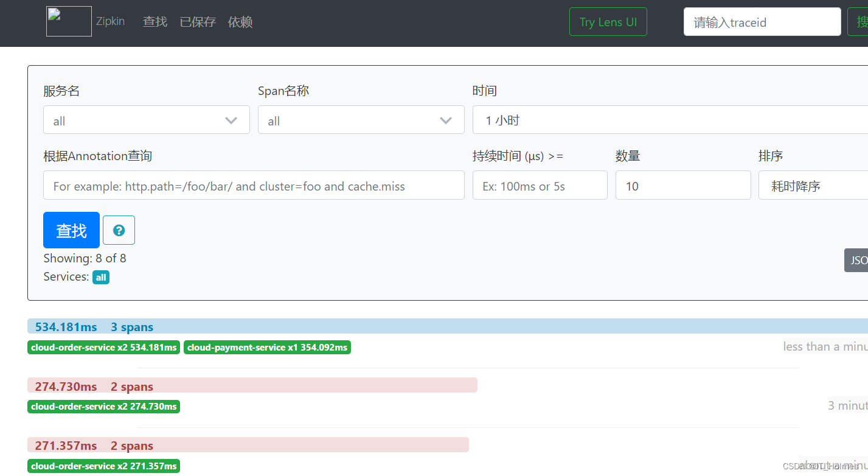
Task: Click the blue 查找 search button
Action: click(71, 230)
